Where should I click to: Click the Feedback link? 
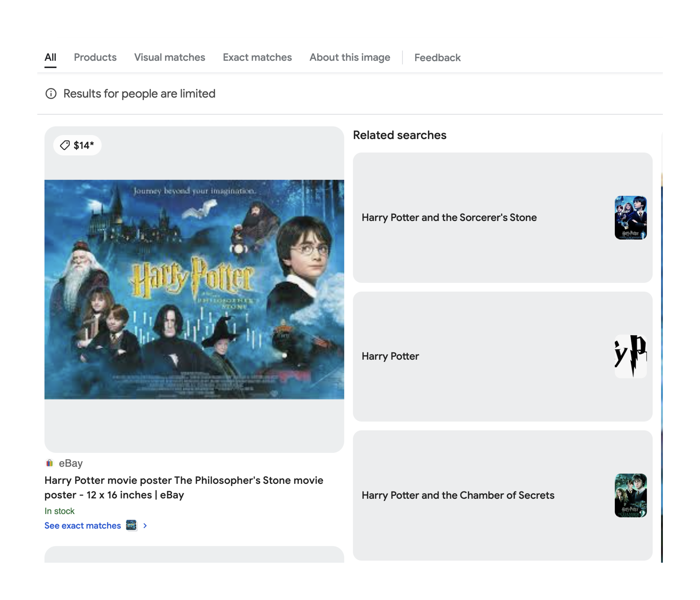[x=437, y=58]
